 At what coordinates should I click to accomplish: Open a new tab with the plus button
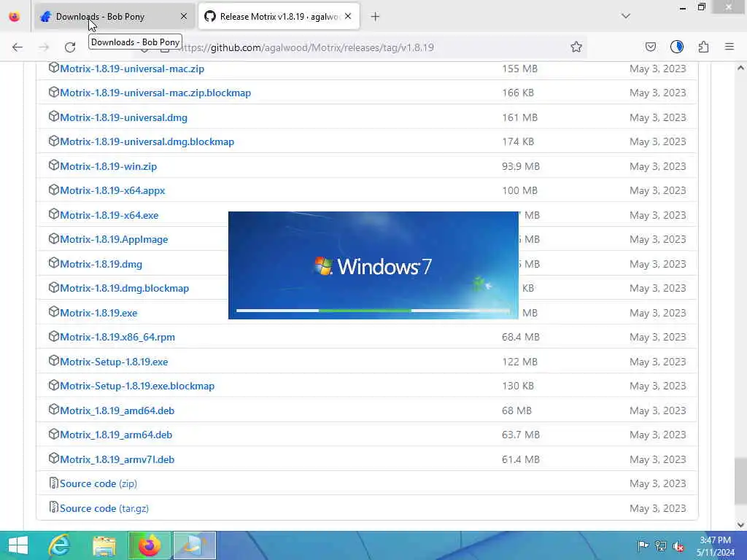375,17
